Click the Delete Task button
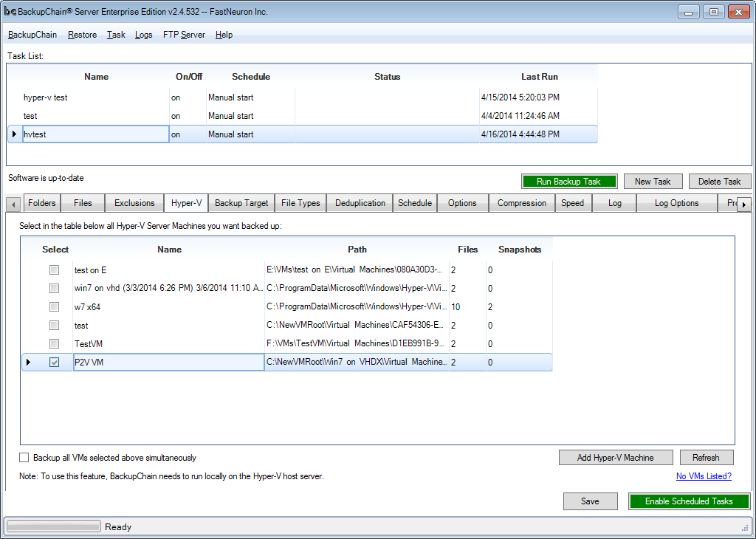This screenshot has width=756, height=539. tap(719, 182)
